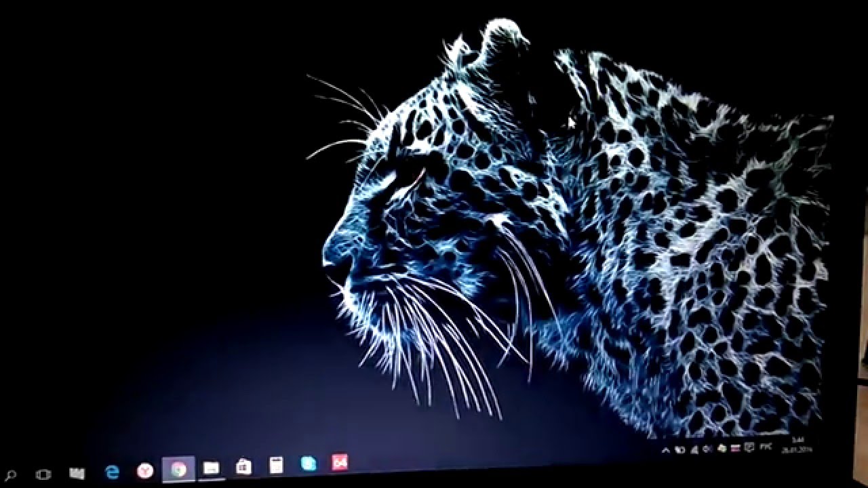The width and height of the screenshot is (868, 488).
Task: Click the flag-colored tray icon
Action: click(x=736, y=448)
